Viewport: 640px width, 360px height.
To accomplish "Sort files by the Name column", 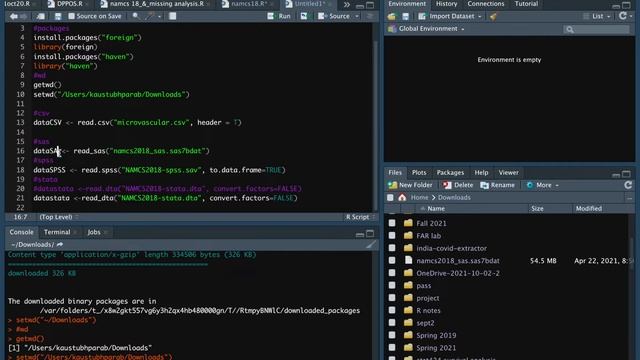I will click(436, 209).
